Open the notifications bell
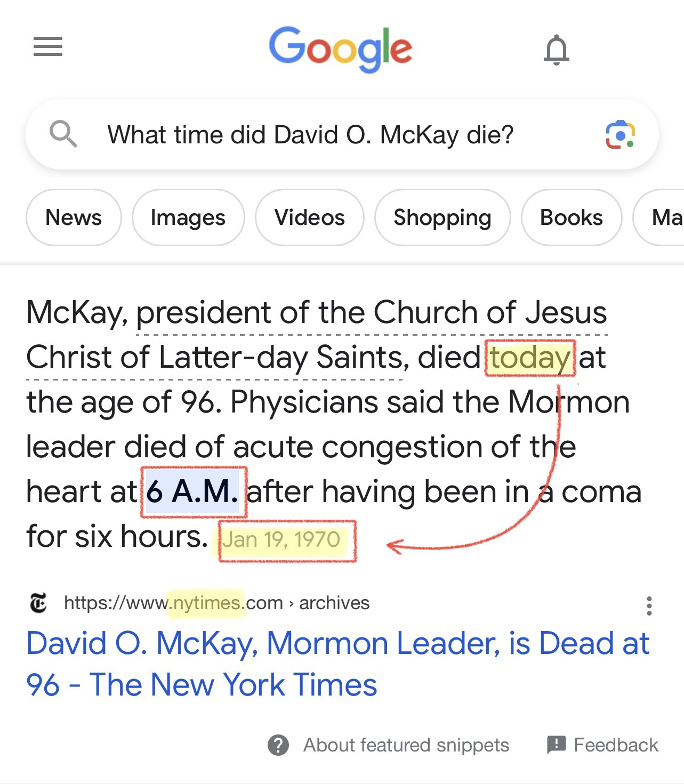The height and width of the screenshot is (784, 684). [556, 50]
